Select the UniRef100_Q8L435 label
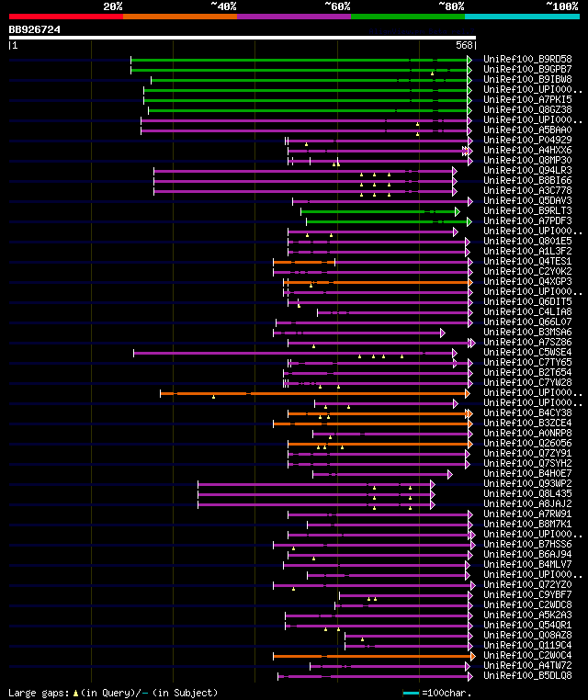 coord(527,493)
